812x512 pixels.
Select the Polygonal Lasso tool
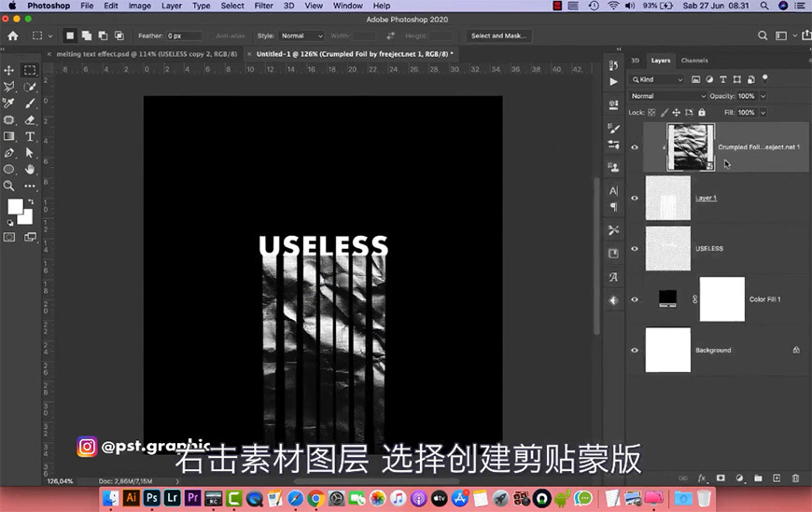tap(8, 87)
